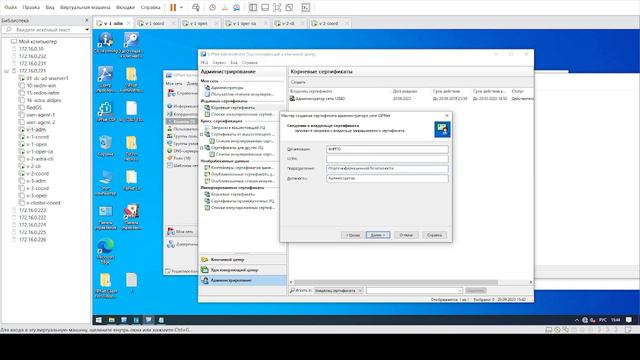The height and width of the screenshot is (360, 640).
Task: Open the console view icon in toolbar
Action: click(x=306, y=7)
